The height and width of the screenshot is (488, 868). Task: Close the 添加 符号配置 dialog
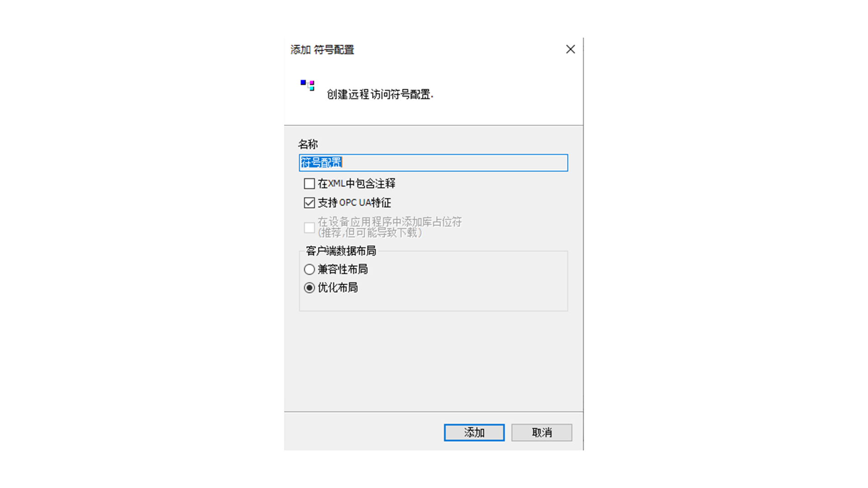click(570, 49)
